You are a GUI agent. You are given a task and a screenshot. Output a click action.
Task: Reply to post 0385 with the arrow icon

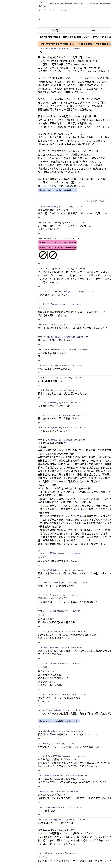coord(39,299)
